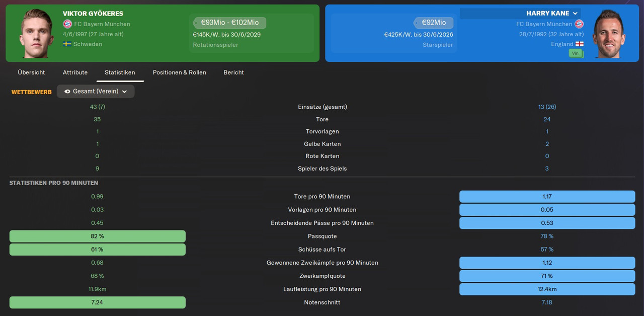
Task: Click Gyökeres' goals value 35
Action: click(x=98, y=119)
